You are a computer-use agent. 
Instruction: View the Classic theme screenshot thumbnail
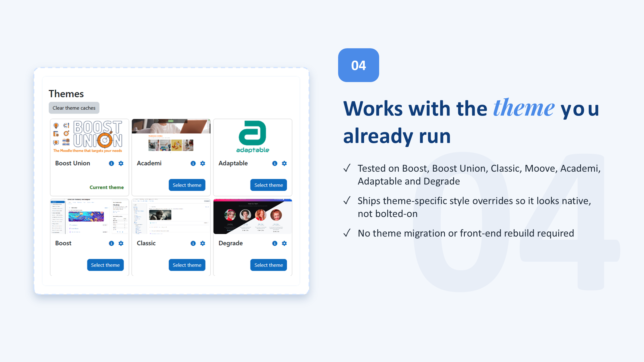coord(171,217)
